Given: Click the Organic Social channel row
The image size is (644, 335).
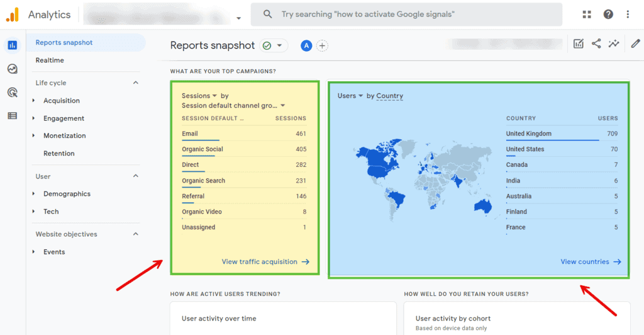Looking at the screenshot, I should click(244, 149).
